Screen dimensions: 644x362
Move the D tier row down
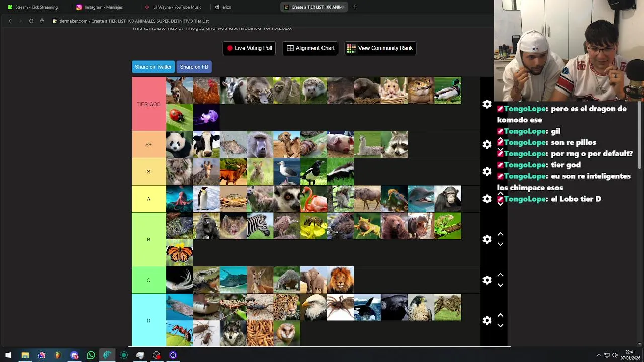pyautogui.click(x=500, y=326)
